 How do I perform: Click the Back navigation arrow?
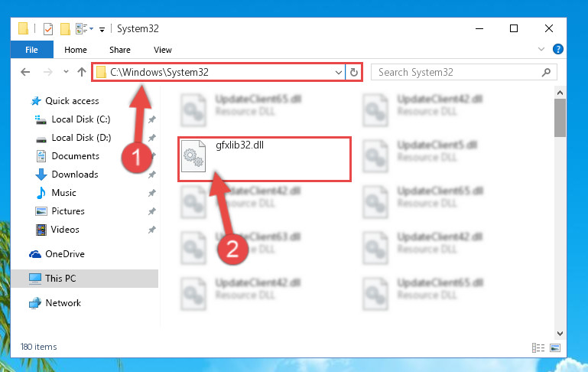click(25, 72)
